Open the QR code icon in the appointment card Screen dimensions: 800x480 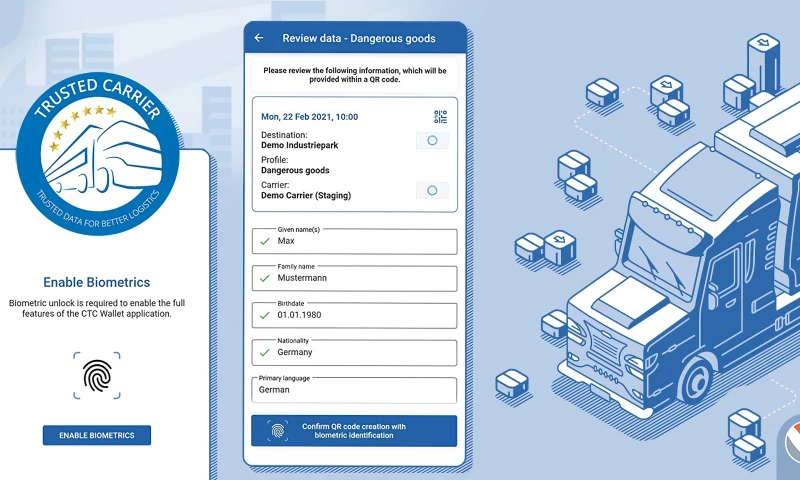pyautogui.click(x=440, y=117)
